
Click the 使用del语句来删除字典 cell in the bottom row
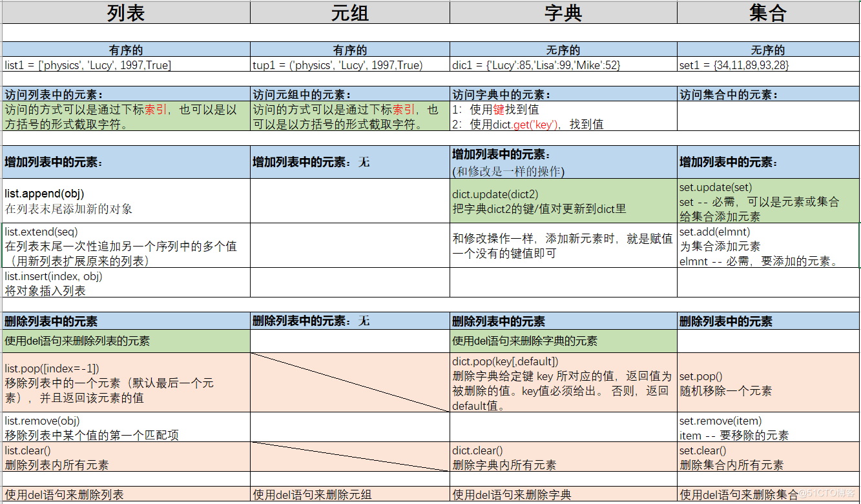pos(563,494)
